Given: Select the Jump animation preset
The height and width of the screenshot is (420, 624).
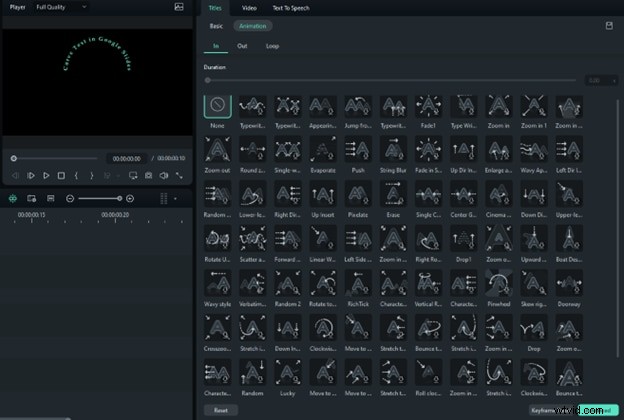Looking at the screenshot, I should coord(359,107).
